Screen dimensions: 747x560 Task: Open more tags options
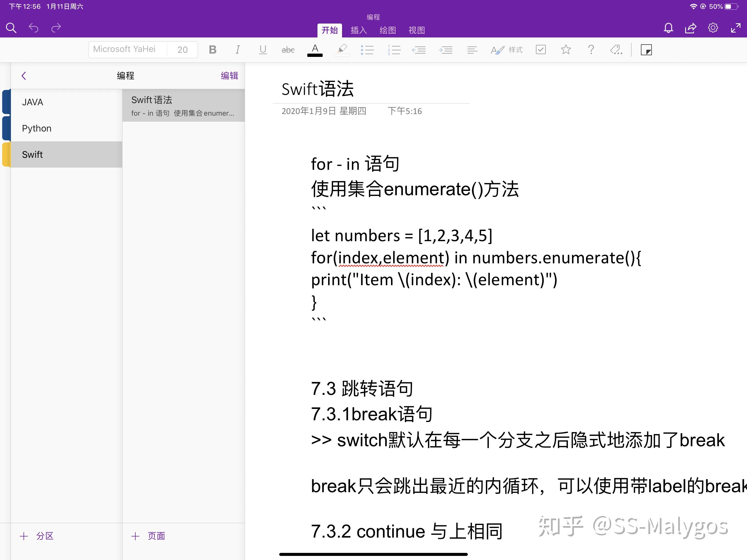tap(616, 50)
